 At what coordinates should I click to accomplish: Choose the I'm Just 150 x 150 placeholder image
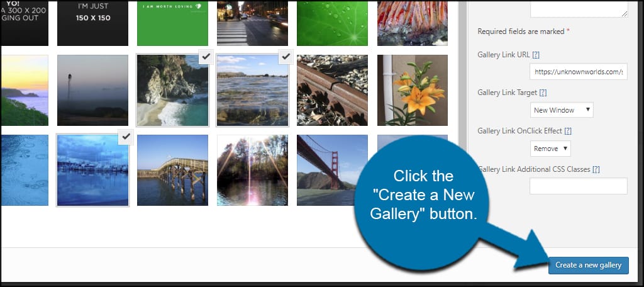[93, 23]
